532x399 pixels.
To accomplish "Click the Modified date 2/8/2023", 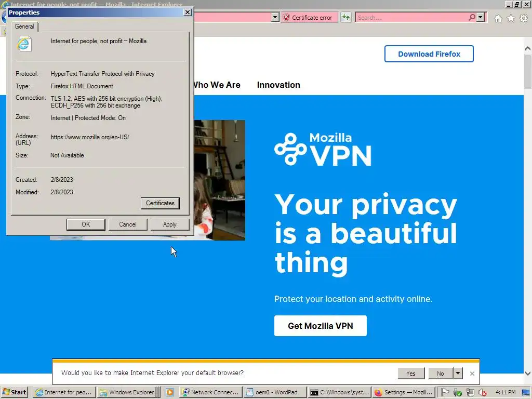I will coord(62,192).
